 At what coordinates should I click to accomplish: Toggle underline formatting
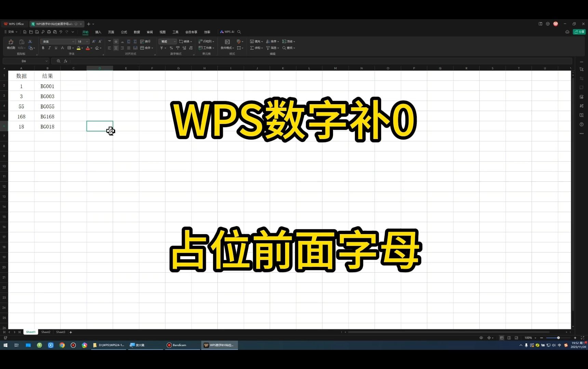pyautogui.click(x=56, y=48)
